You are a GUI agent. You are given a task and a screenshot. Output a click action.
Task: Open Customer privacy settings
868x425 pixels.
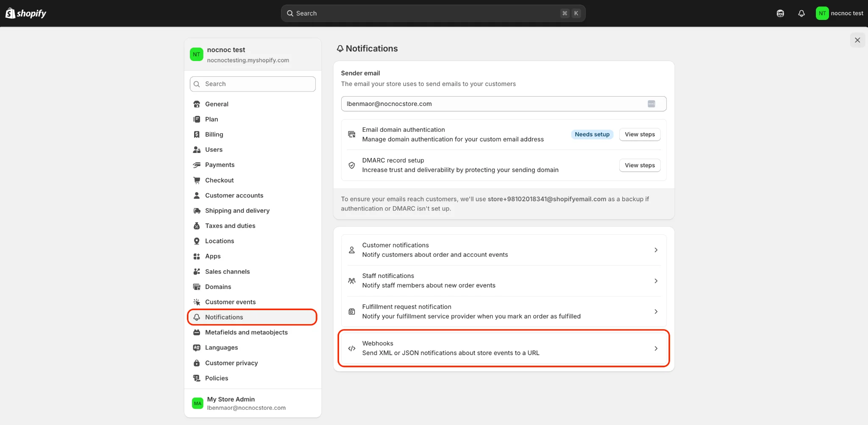(x=253, y=363)
